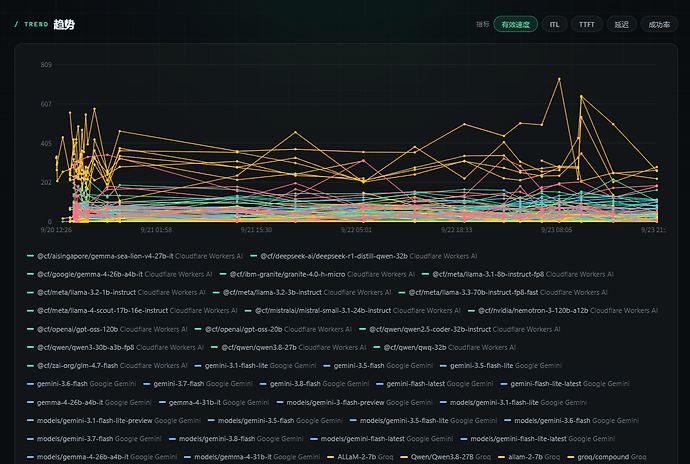Toggle gemini-3.7-flash entry without models/ prefix
The image size is (690, 464).
(198, 383)
